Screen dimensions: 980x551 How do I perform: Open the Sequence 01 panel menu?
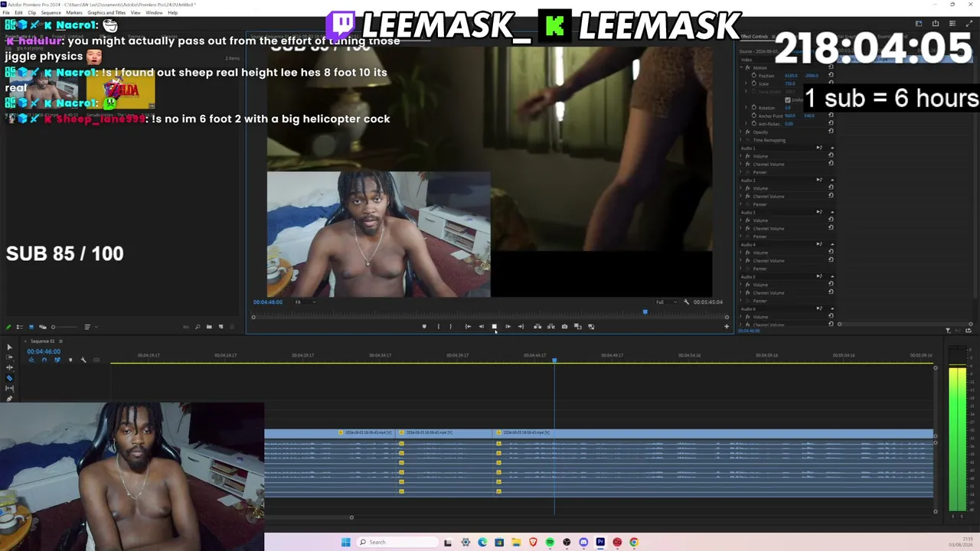(x=60, y=341)
